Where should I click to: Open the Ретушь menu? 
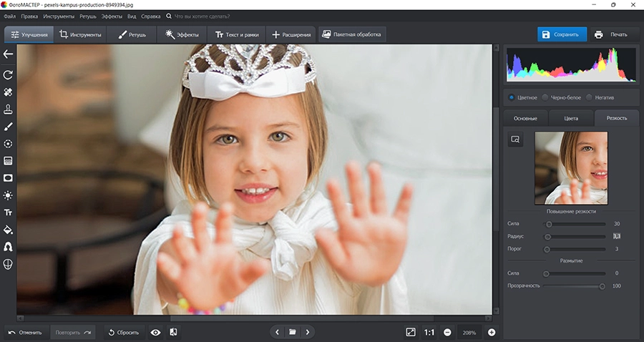88,16
